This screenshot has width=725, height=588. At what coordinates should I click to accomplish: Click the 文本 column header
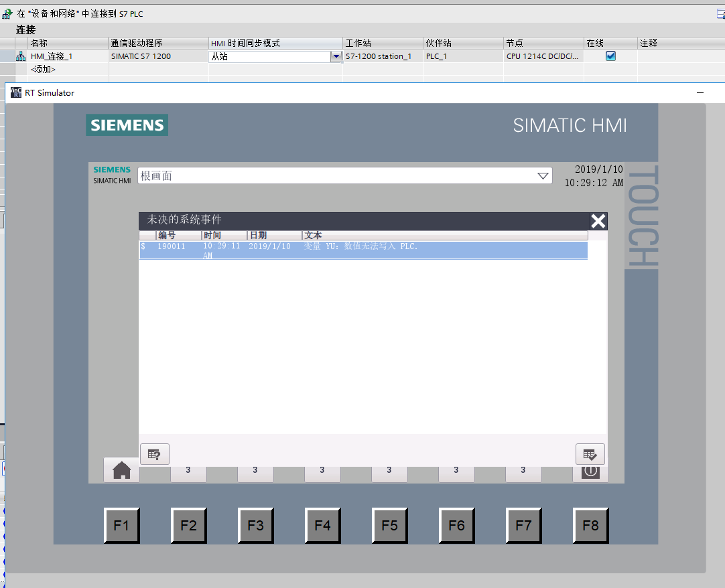[x=444, y=236]
